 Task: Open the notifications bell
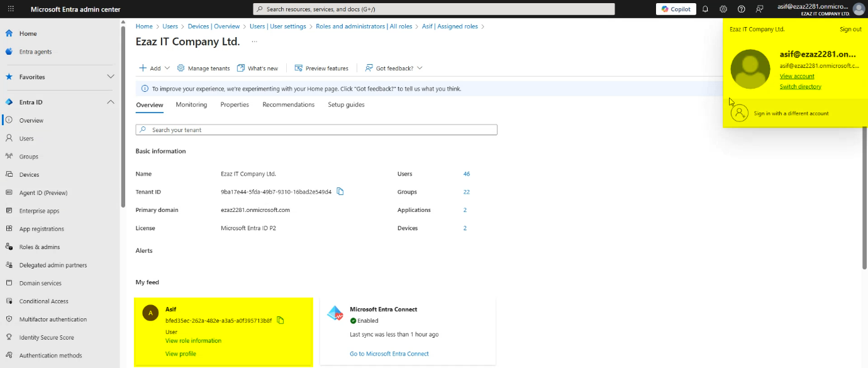pyautogui.click(x=705, y=9)
